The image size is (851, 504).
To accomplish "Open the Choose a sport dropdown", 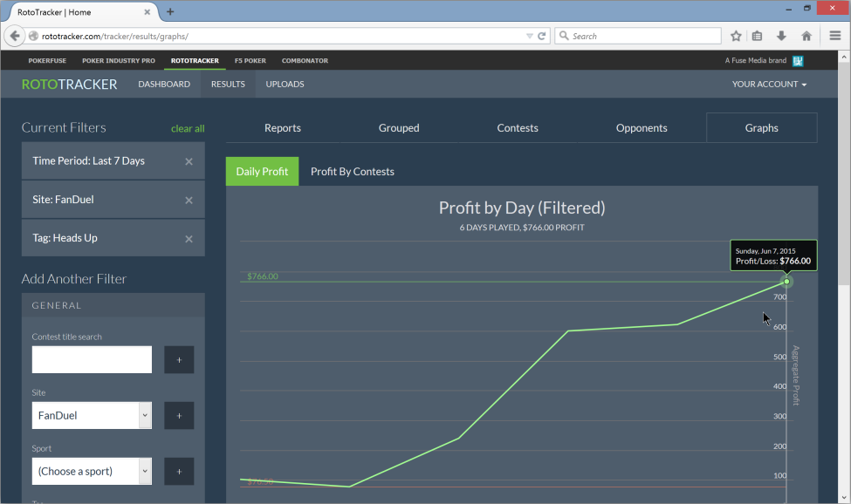I will pos(92,472).
